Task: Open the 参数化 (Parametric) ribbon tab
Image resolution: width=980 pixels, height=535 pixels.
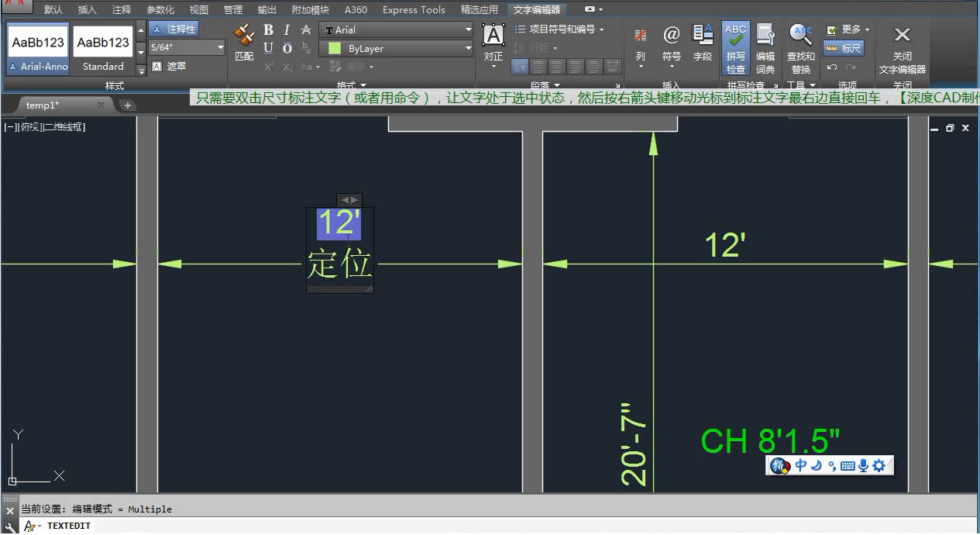Action: click(160, 10)
